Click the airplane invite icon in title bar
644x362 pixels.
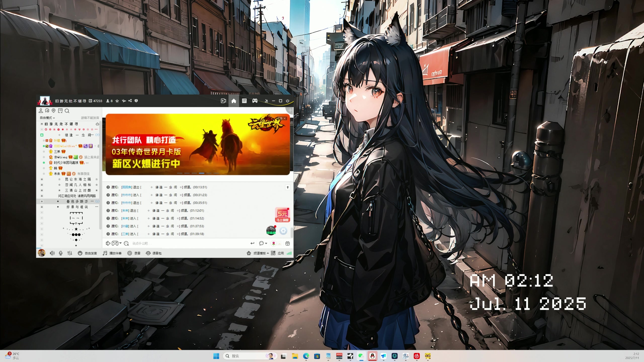(124, 101)
